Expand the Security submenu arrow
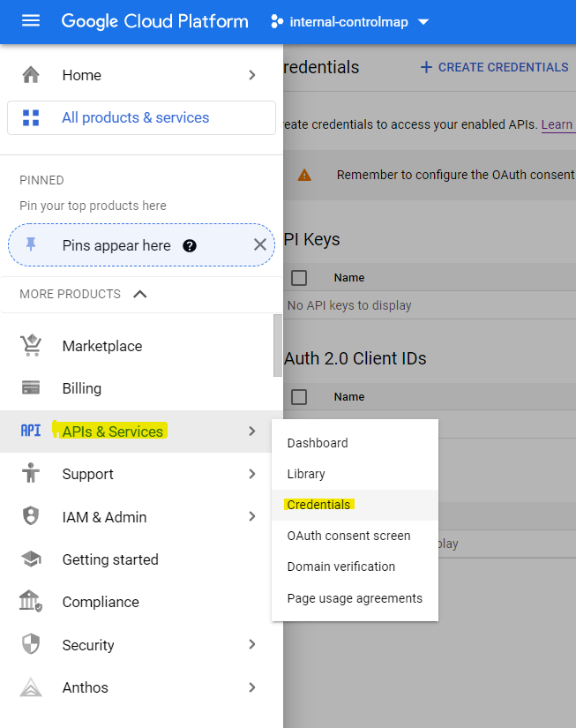576x728 pixels. [x=252, y=645]
